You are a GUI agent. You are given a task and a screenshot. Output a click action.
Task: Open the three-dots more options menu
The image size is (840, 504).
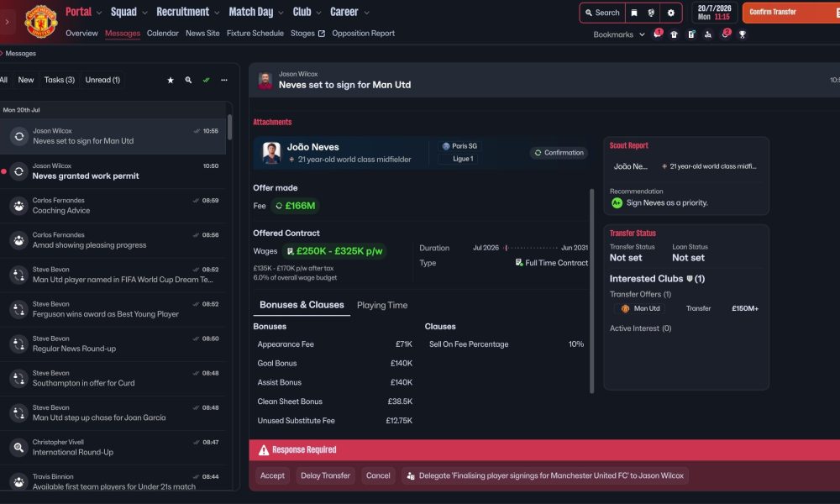pyautogui.click(x=224, y=80)
